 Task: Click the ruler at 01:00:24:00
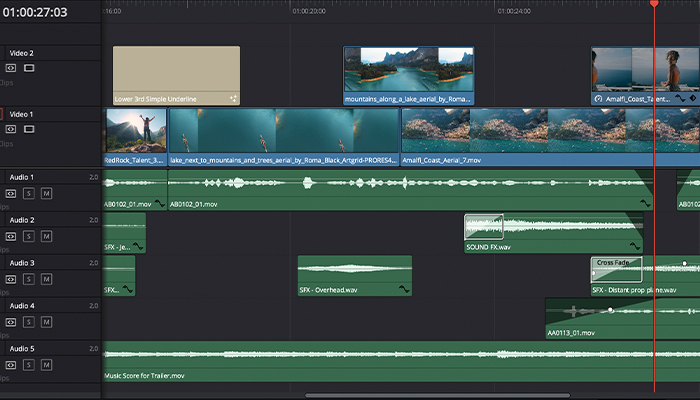[514, 11]
